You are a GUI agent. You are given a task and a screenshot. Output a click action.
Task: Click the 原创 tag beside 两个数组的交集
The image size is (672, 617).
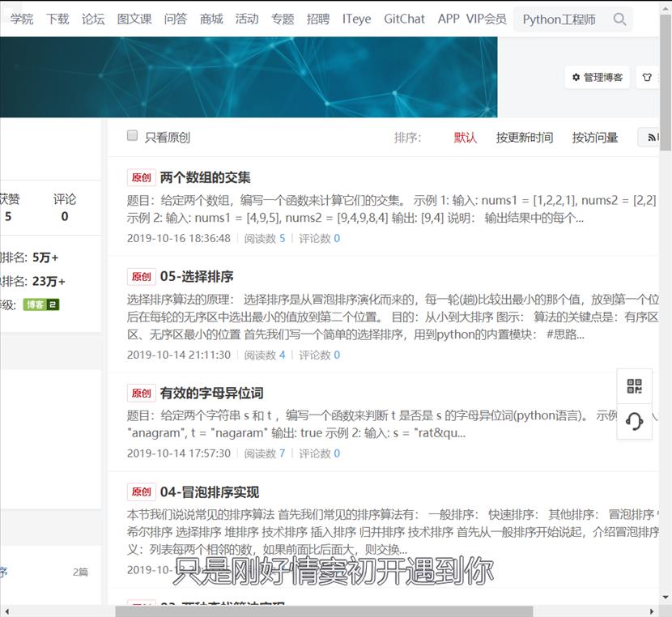141,178
